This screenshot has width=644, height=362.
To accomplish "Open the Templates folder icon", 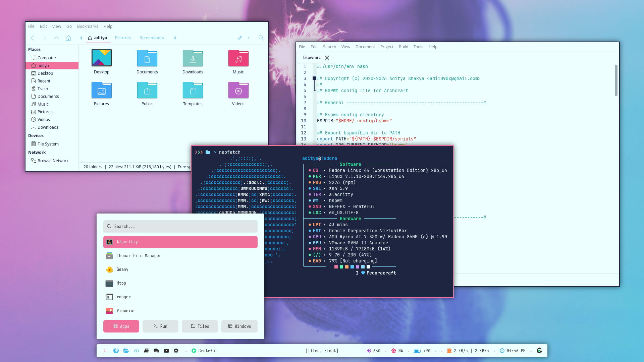I will pyautogui.click(x=193, y=90).
